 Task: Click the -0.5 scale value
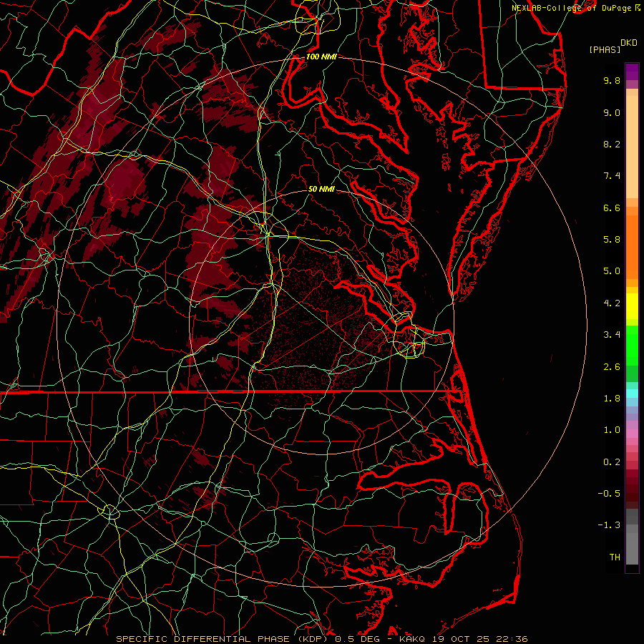609,494
